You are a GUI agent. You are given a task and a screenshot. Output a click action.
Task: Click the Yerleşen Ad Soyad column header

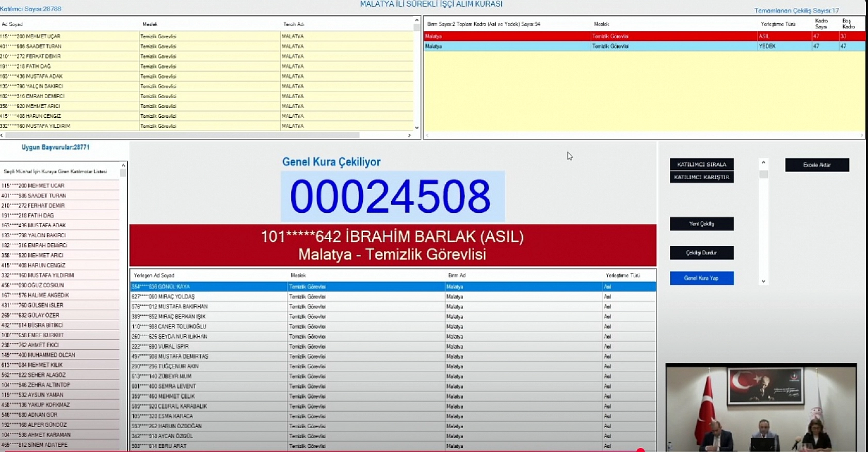(154, 275)
